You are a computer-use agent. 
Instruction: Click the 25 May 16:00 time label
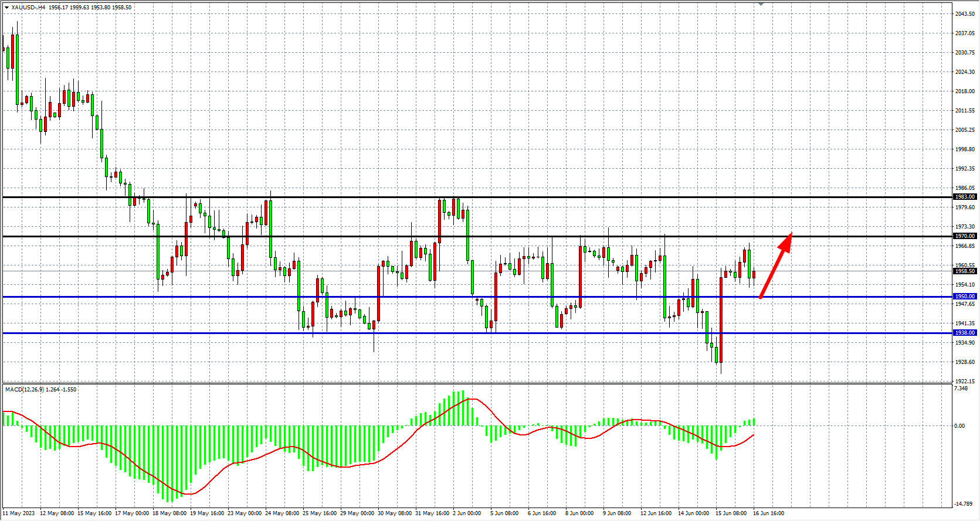(x=319, y=513)
